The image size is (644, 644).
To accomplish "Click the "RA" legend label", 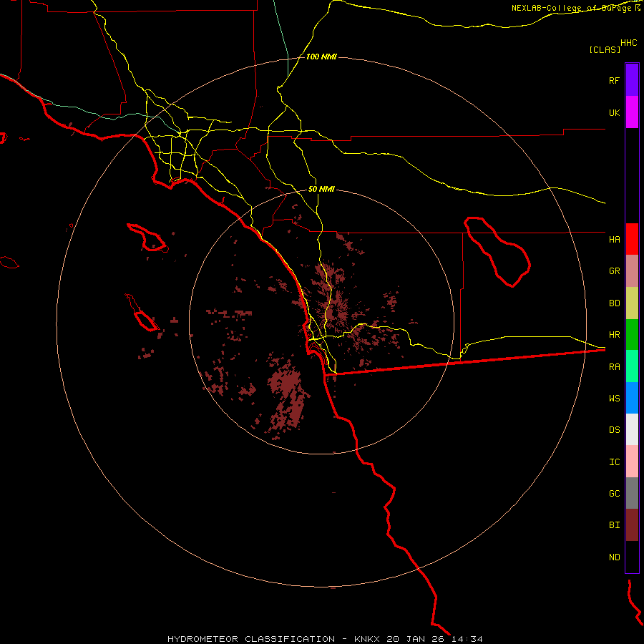I will [614, 367].
